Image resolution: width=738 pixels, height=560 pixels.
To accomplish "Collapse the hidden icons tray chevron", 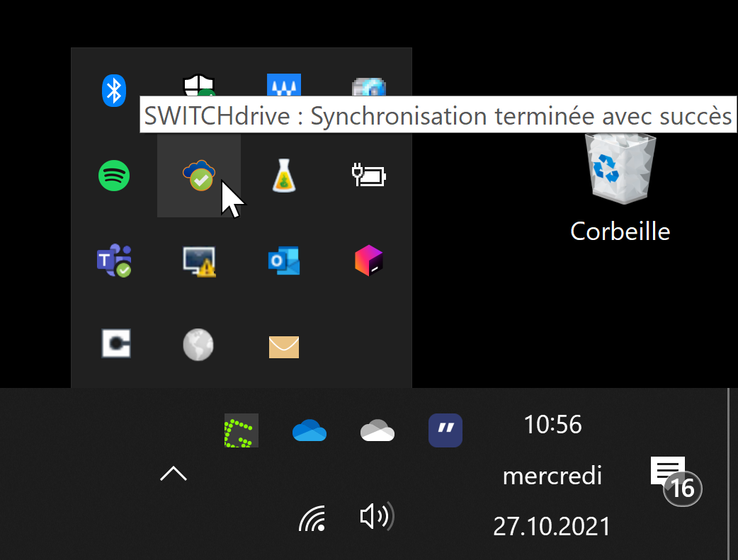I will (174, 474).
